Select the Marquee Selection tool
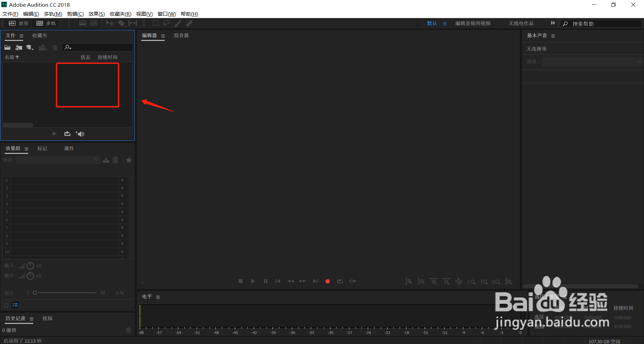Viewport: 644px width, 344px height. [x=156, y=23]
